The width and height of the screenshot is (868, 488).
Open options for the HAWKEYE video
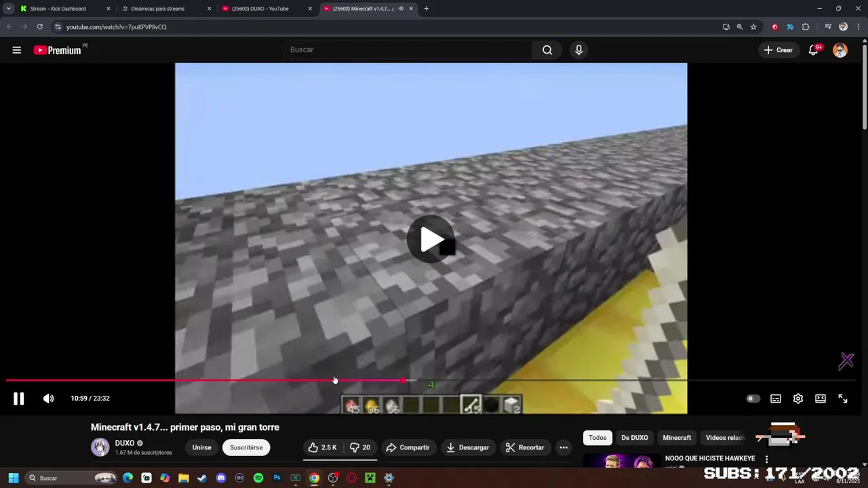[x=766, y=460]
